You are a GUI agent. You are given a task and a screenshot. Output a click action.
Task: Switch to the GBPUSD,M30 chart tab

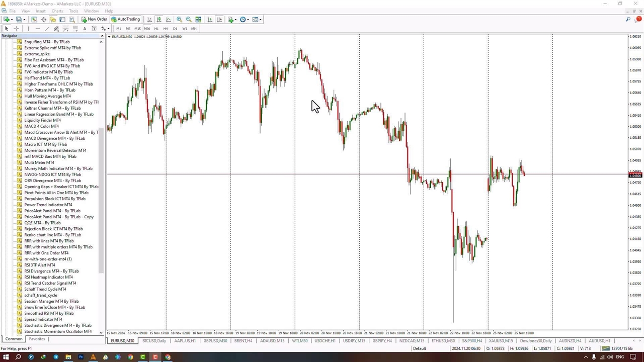(215, 341)
